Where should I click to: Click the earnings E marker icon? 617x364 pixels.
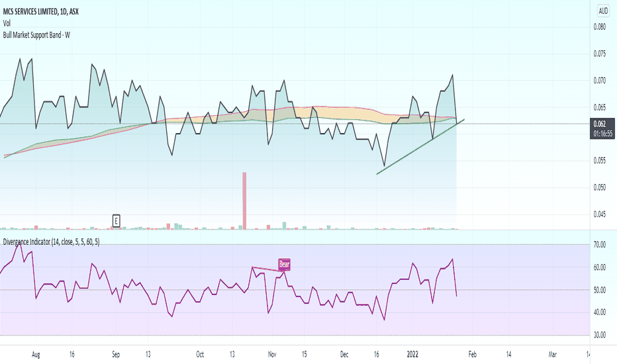pyautogui.click(x=116, y=221)
